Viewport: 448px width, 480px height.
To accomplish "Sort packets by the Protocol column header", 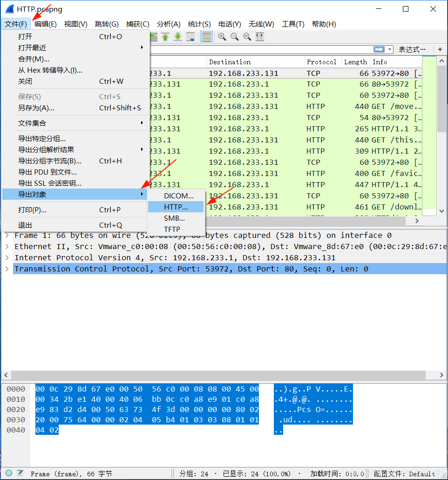I will 321,62.
